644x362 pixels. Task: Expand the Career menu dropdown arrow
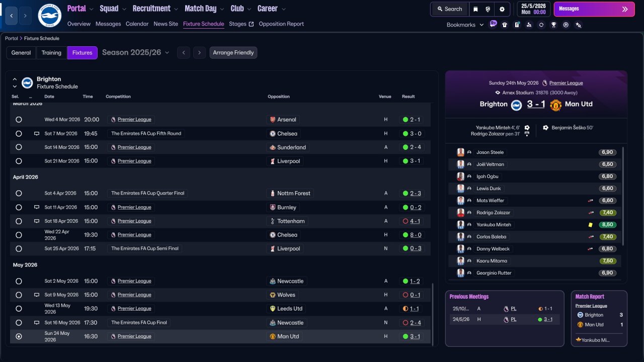pyautogui.click(x=284, y=9)
